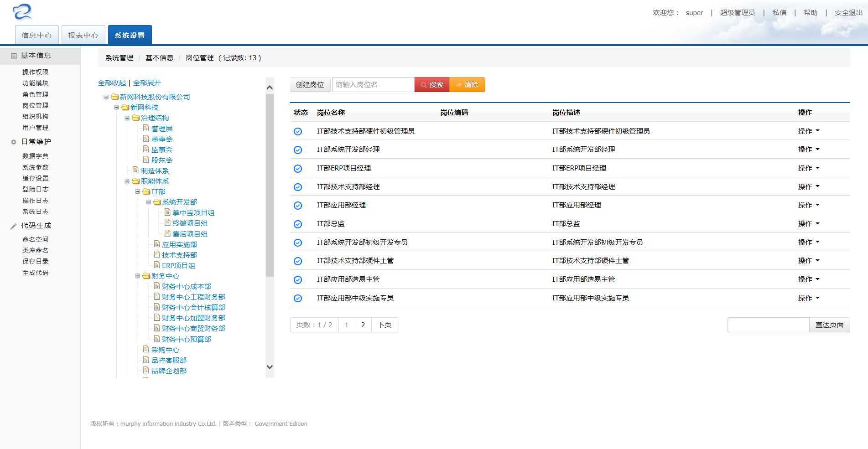The height and width of the screenshot is (449, 868).
Task: Go to page 2 in pagination
Action: pyautogui.click(x=363, y=325)
